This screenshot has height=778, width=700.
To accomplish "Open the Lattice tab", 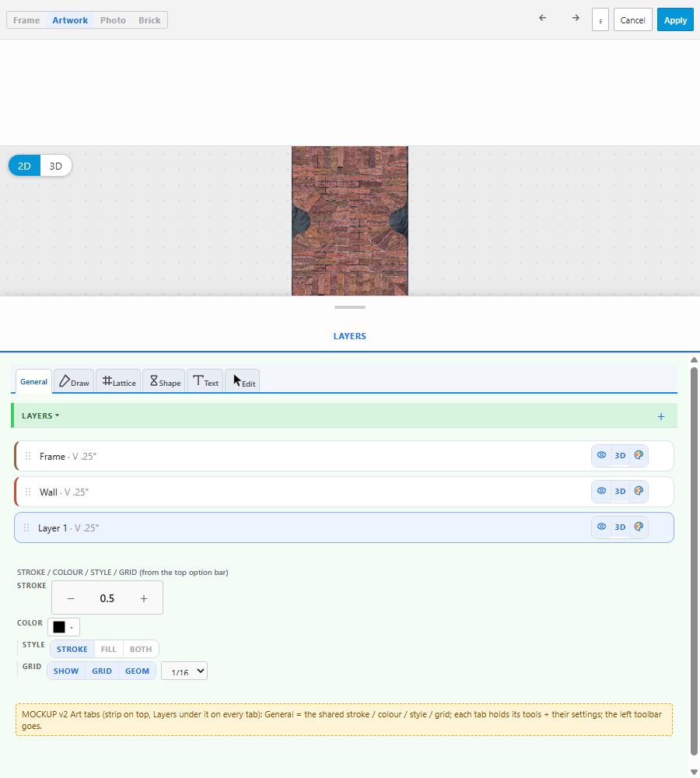I will pos(118,381).
